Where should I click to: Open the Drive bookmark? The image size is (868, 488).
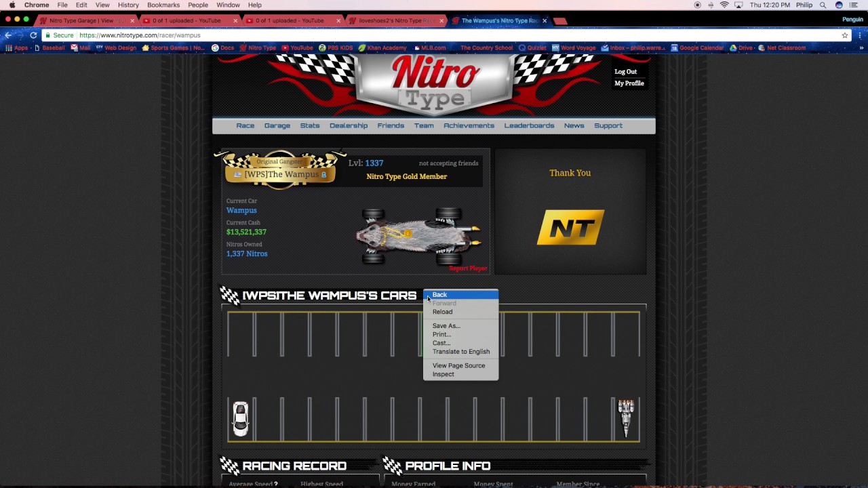[x=741, y=48]
